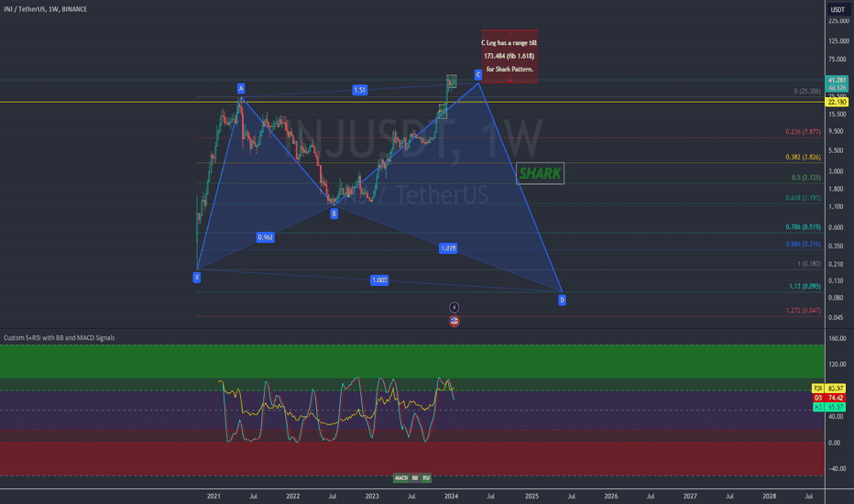854x504 pixels.
Task: Click the 2025 label on the time axis
Action: click(x=531, y=496)
